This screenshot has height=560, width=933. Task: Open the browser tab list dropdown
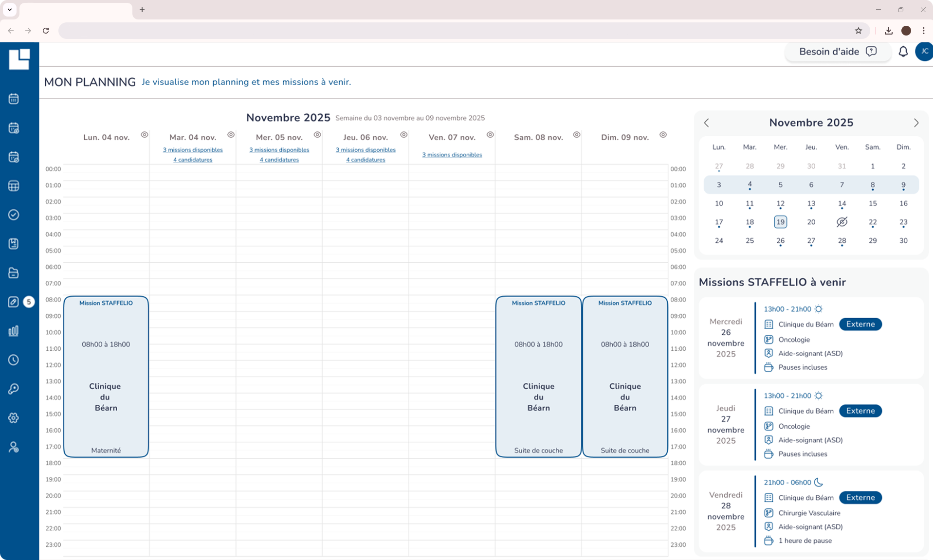tap(9, 10)
